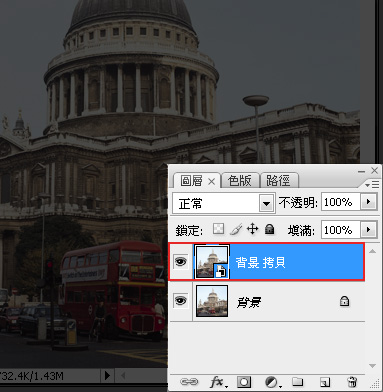
Task: Open the layers panel flyout menu
Action: 372,184
